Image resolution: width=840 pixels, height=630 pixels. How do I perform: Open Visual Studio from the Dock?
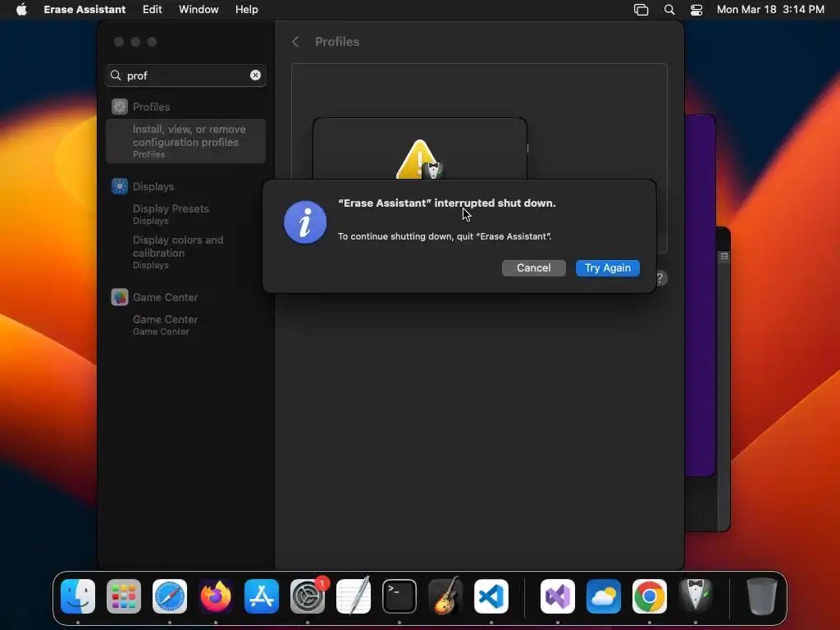[x=558, y=596]
